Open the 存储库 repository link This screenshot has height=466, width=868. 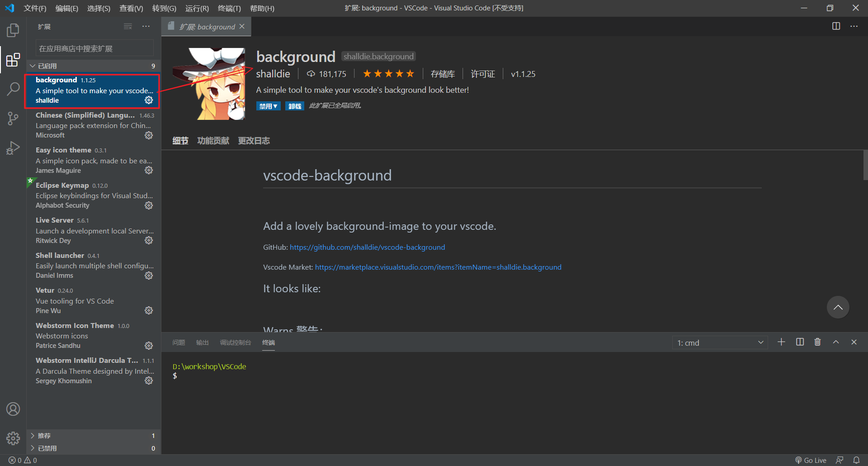pos(443,74)
